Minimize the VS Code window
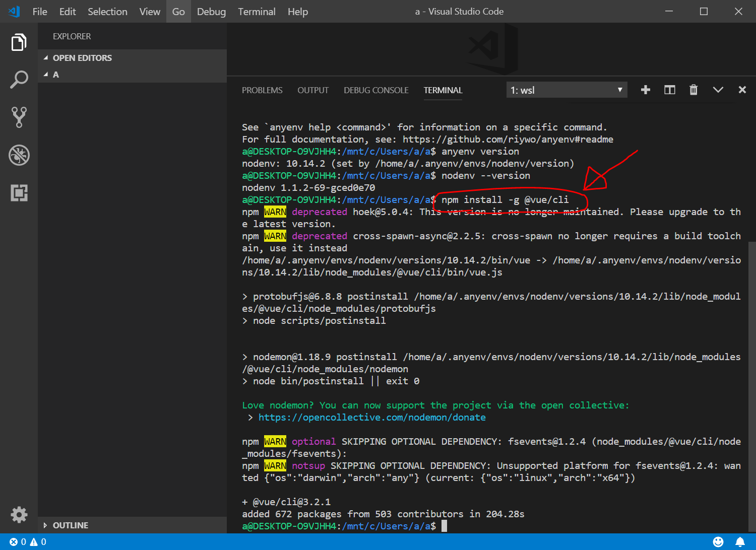The height and width of the screenshot is (550, 756). (669, 11)
